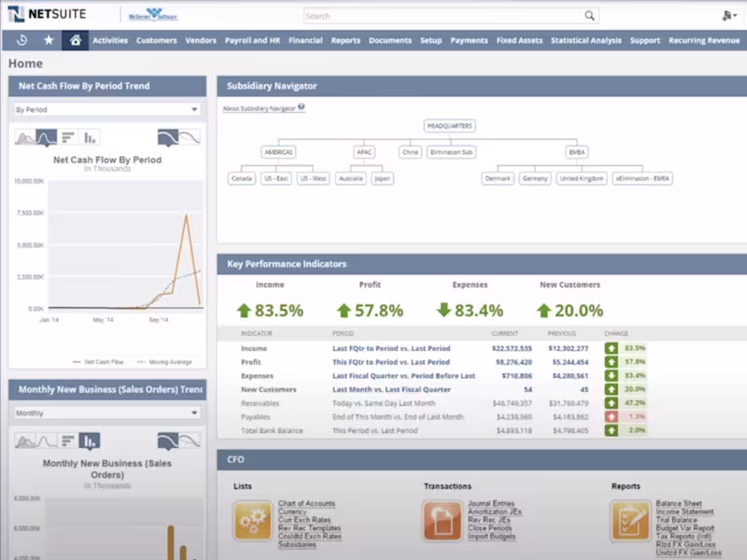The height and width of the screenshot is (560, 747).
Task: Open the Balance Sheet report link
Action: [x=679, y=503]
